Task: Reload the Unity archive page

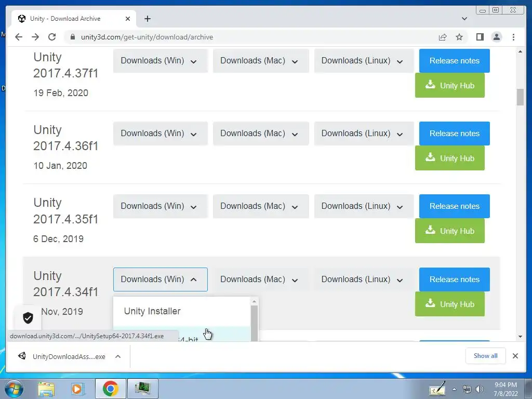Action: coord(52,37)
